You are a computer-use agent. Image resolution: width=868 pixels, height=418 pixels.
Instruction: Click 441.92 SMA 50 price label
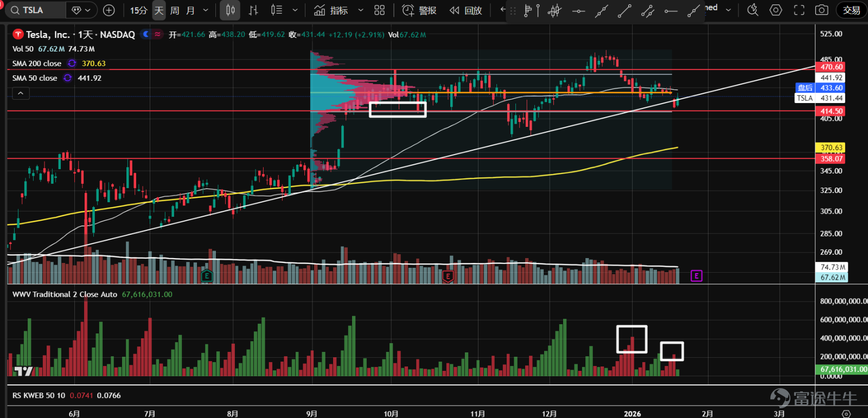pyautogui.click(x=831, y=78)
